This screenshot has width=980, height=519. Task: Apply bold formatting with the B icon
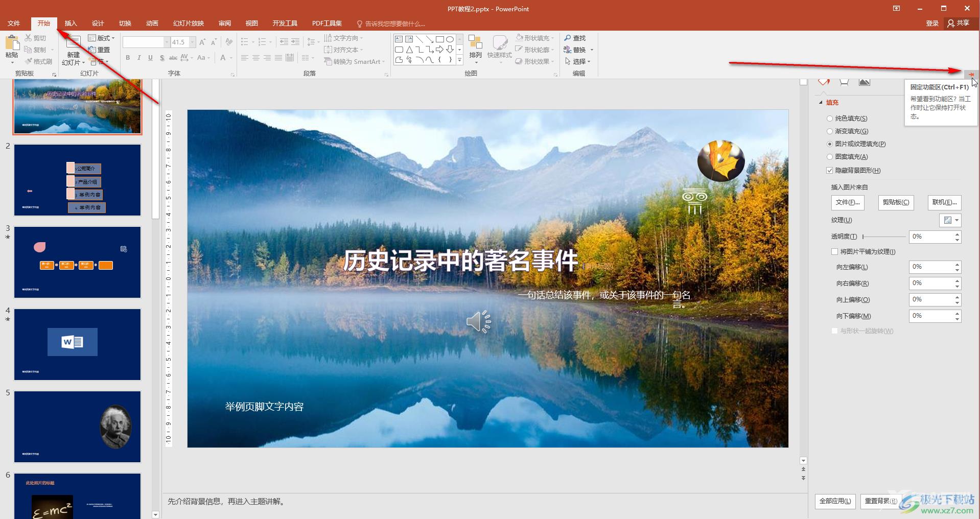click(128, 58)
